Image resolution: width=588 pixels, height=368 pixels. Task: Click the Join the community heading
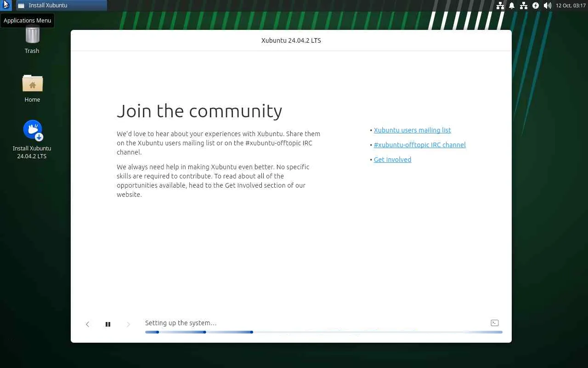[x=199, y=111]
